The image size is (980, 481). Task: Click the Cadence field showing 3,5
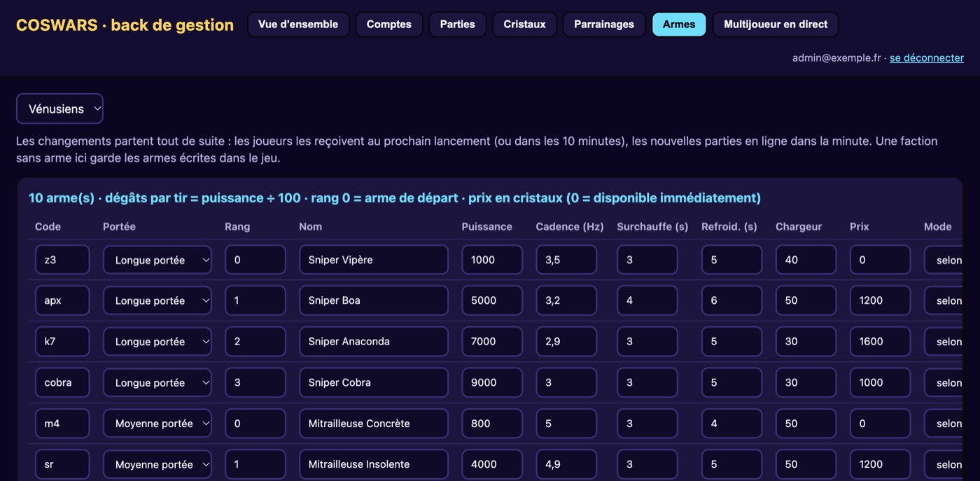point(566,260)
